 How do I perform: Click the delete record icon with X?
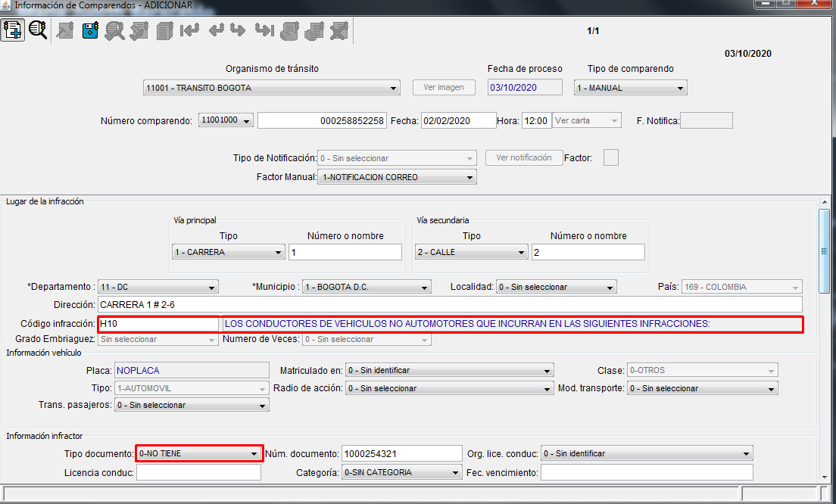coord(338,31)
